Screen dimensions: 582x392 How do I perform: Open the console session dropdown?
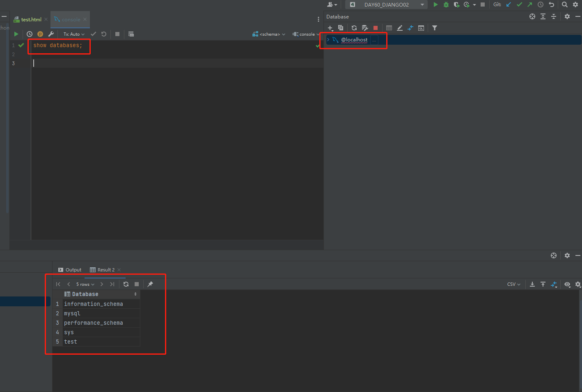(306, 34)
